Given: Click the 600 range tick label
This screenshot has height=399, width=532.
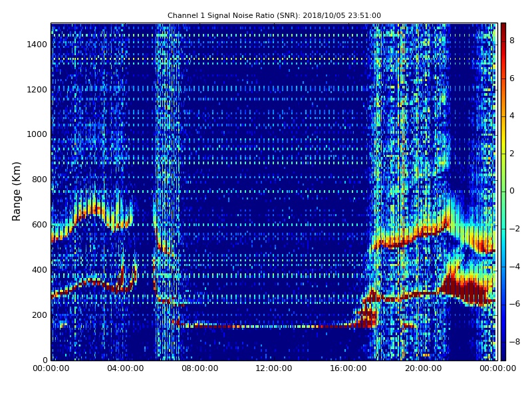Looking at the screenshot, I should tap(39, 225).
